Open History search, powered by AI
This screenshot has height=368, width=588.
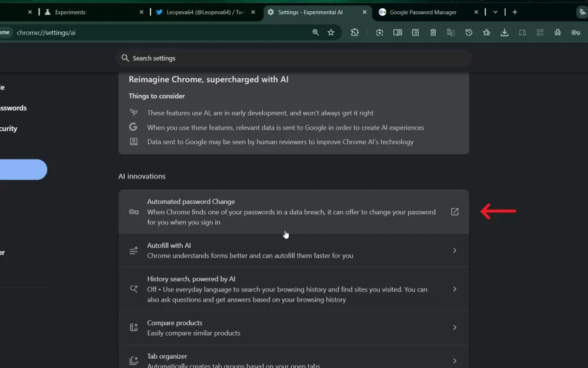coord(293,289)
